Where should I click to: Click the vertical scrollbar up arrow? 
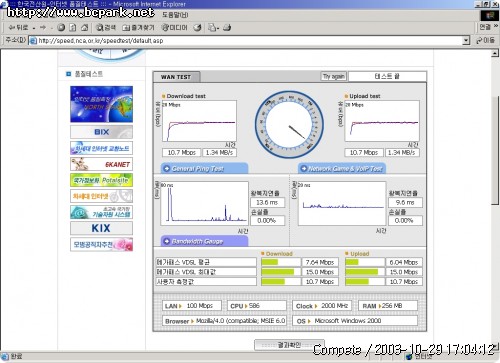pos(495,53)
